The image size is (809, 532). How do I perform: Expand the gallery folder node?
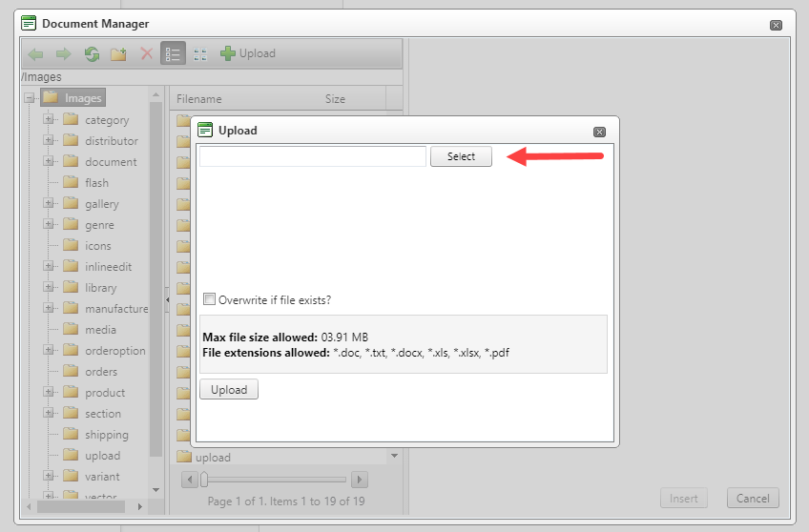pyautogui.click(x=49, y=203)
